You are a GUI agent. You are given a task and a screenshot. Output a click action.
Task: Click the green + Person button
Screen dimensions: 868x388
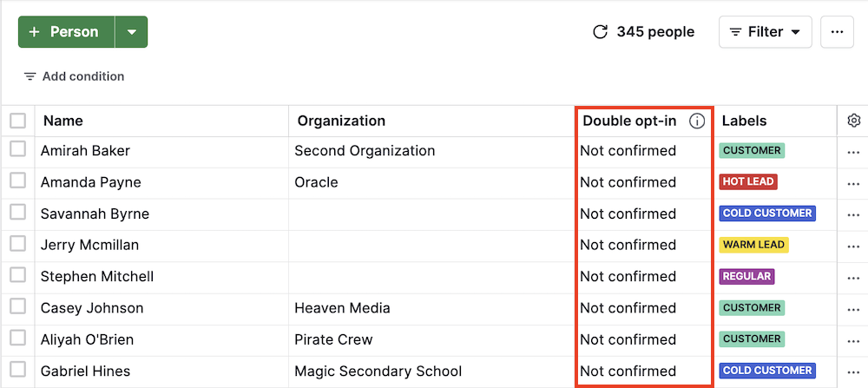(x=66, y=32)
